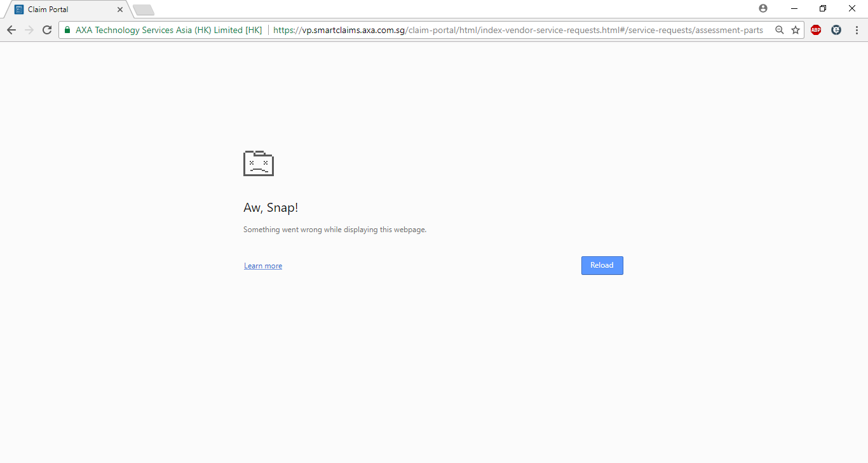The image size is (868, 463).
Task: Click the green padlock security icon
Action: (x=67, y=30)
